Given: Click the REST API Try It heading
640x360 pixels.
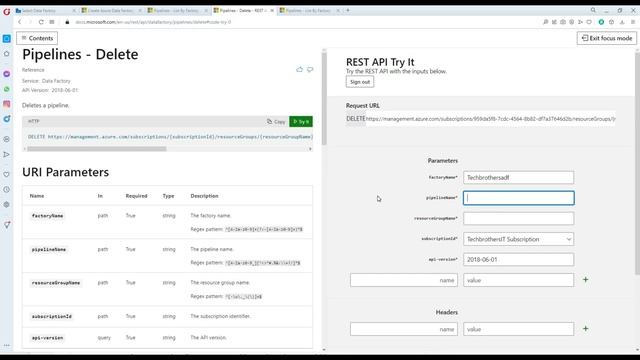Looking at the screenshot, I should click(380, 62).
